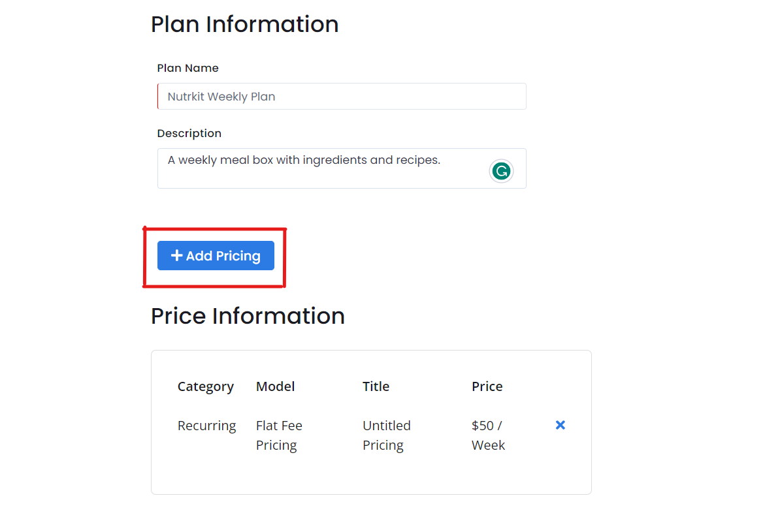Screen dimensions: 765x532
Task: Select the Title column header
Action: click(376, 386)
